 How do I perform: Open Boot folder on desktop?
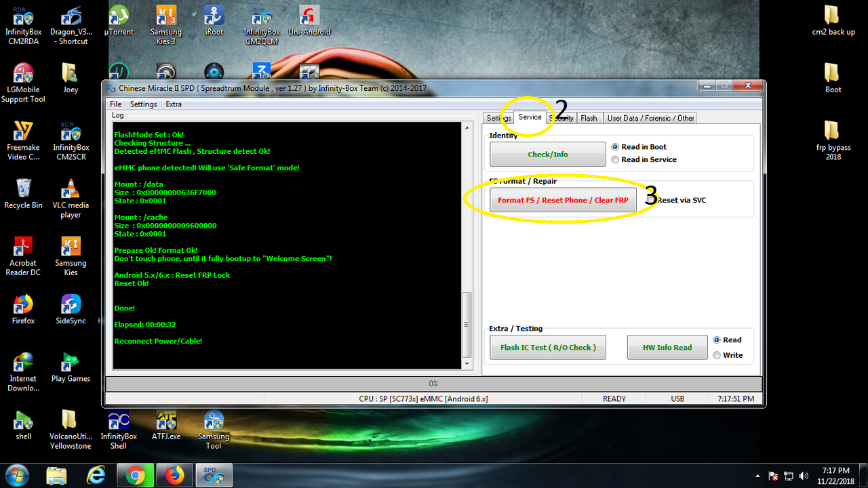click(833, 79)
